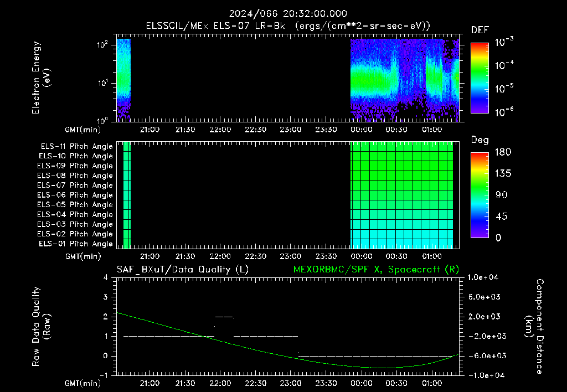Click the Deg label above pitch color bar
The height and width of the screenshot is (392, 567).
tap(480, 140)
